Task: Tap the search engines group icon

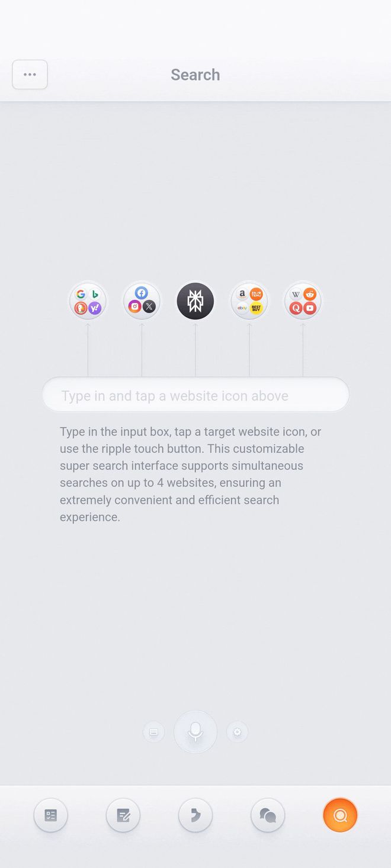Action: [x=88, y=301]
